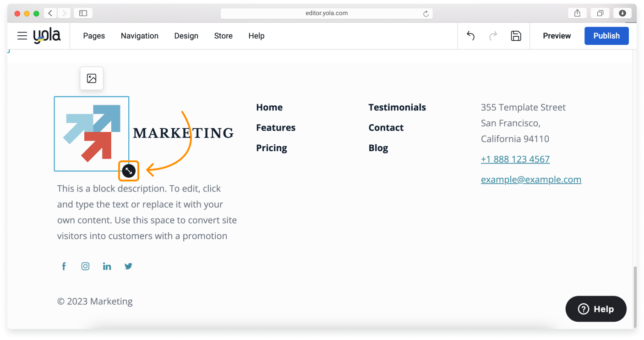Image resolution: width=644 pixels, height=340 pixels.
Task: Open the Design menu
Action: [186, 36]
